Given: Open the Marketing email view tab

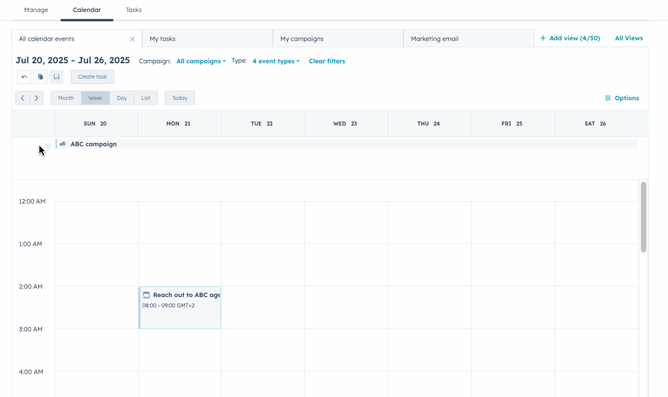Looking at the screenshot, I should coord(469,38).
